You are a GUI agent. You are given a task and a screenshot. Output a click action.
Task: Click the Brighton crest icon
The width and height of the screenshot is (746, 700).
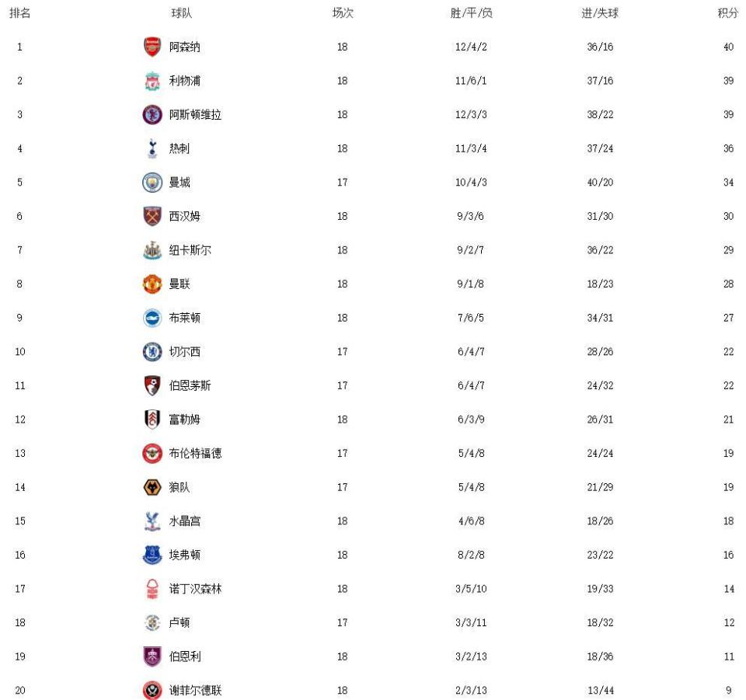(x=152, y=318)
